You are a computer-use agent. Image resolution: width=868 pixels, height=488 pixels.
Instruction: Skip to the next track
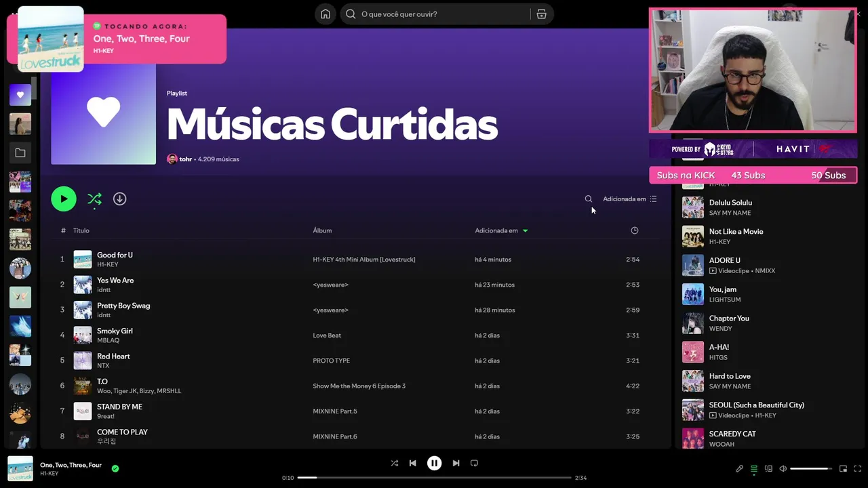coord(456,463)
